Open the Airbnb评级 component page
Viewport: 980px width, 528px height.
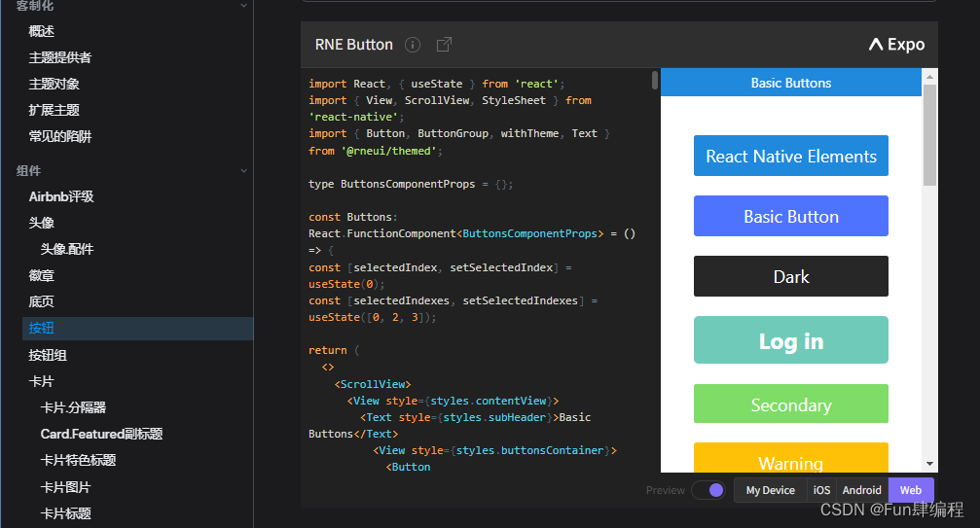coord(61,196)
